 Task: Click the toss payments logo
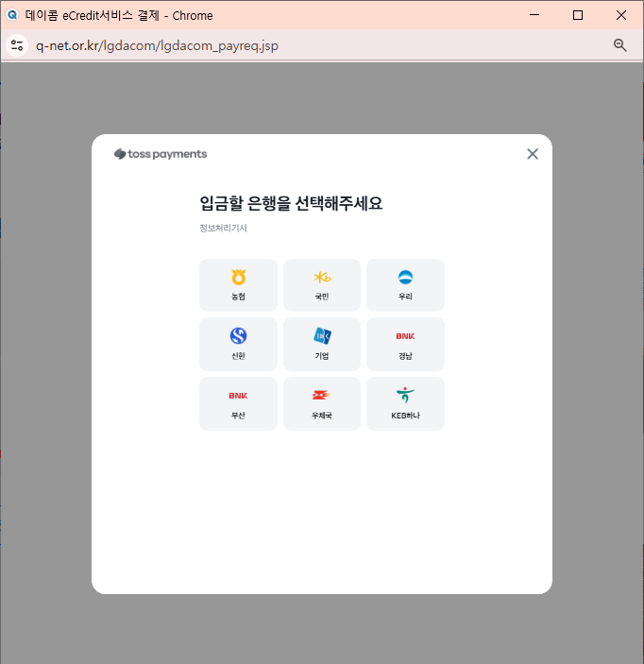161,154
